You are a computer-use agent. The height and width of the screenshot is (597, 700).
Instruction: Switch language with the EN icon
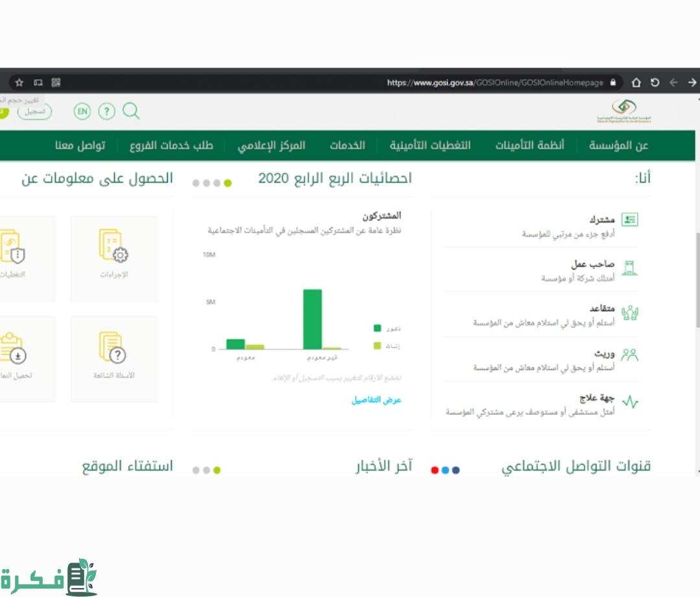click(x=82, y=111)
